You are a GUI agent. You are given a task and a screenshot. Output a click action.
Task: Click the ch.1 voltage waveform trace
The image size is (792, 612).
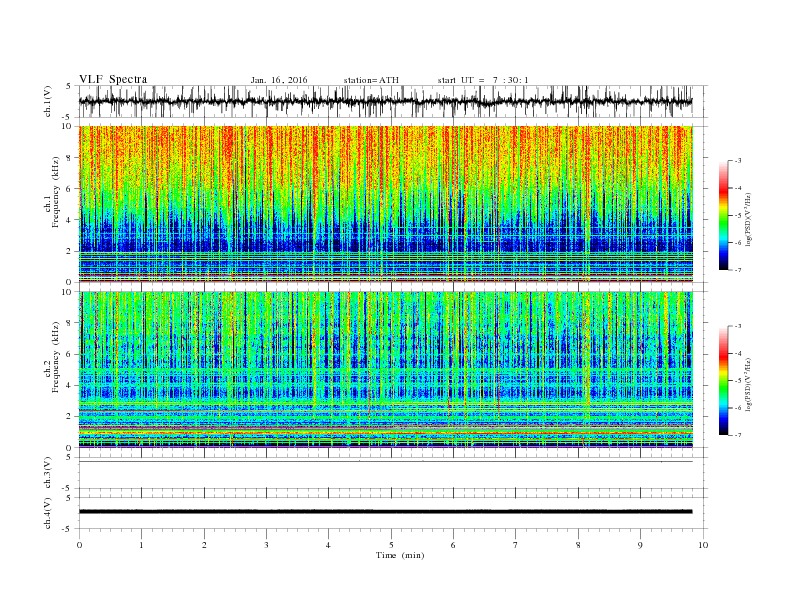pos(385,101)
